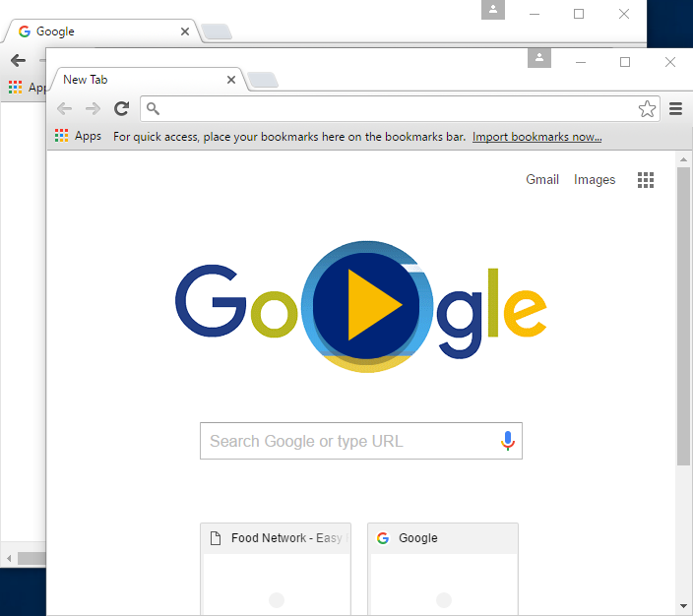The height and width of the screenshot is (616, 693).
Task: Click the back arrow in the rear window
Action: click(x=18, y=60)
